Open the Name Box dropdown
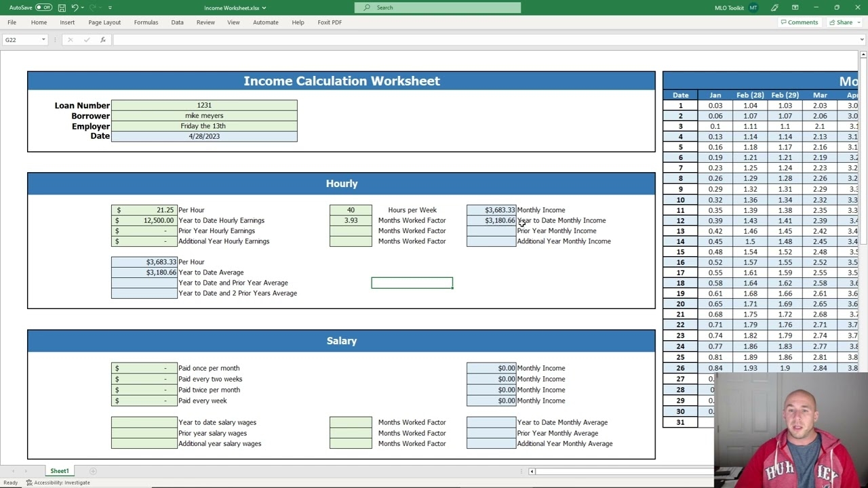This screenshot has width=868, height=488. pyautogui.click(x=43, y=39)
